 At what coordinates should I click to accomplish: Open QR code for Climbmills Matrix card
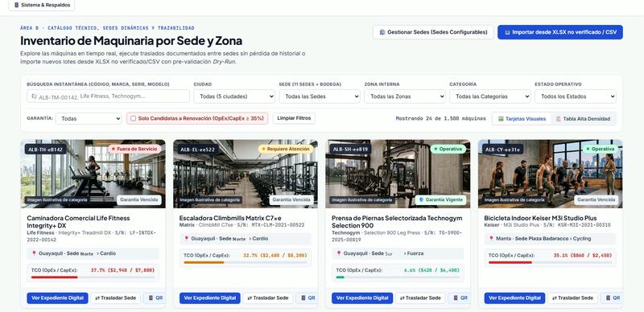pos(307,298)
